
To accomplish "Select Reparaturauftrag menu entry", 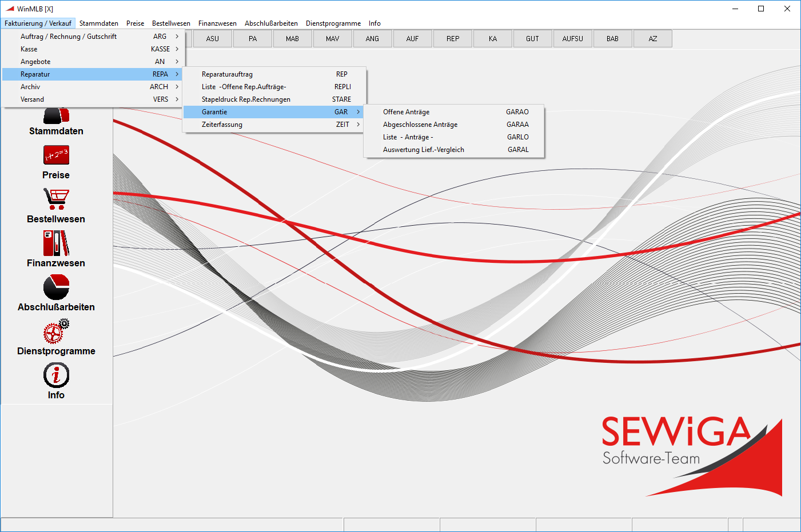I will pos(273,74).
